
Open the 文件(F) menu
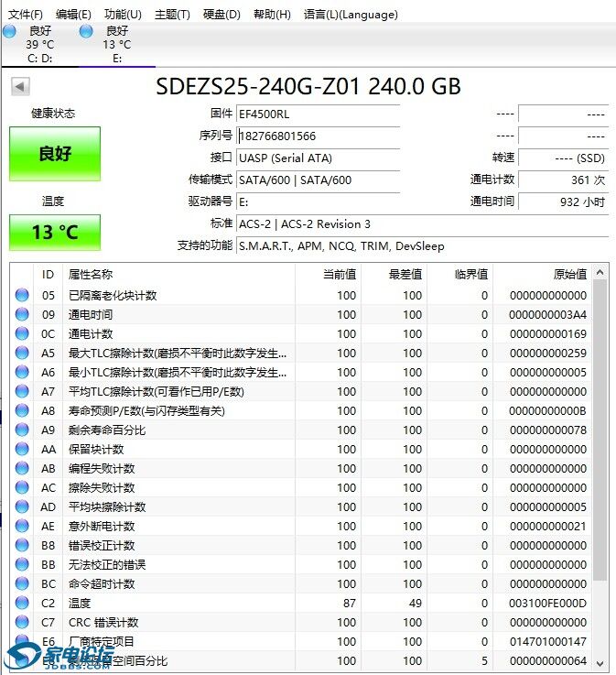(x=26, y=15)
